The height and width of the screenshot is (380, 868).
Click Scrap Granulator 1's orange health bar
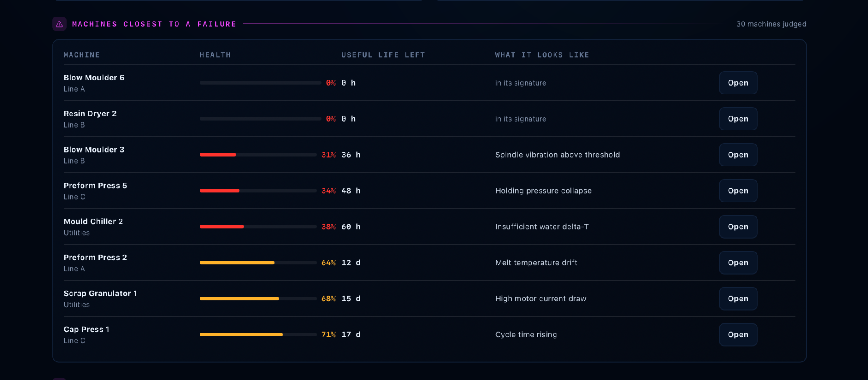(258, 299)
